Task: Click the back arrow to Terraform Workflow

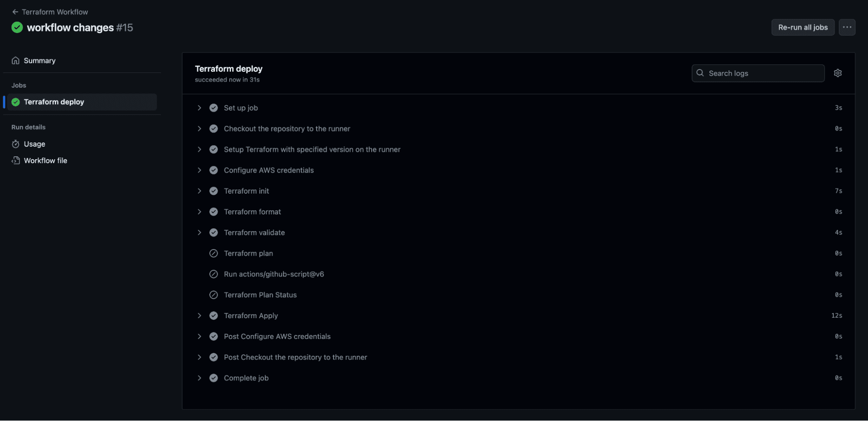Action: pos(15,12)
